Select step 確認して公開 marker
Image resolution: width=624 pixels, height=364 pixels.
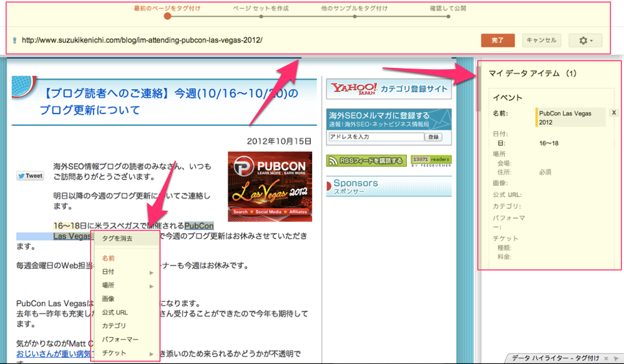[x=448, y=16]
